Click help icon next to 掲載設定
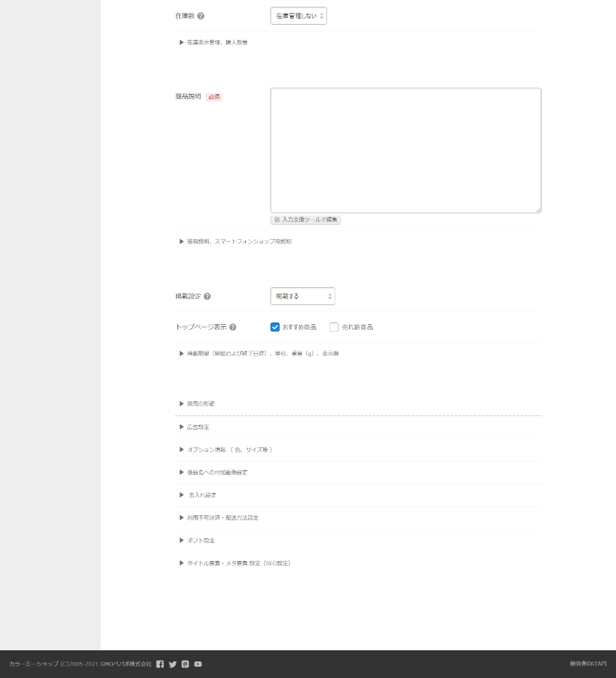The image size is (616, 678). point(207,296)
